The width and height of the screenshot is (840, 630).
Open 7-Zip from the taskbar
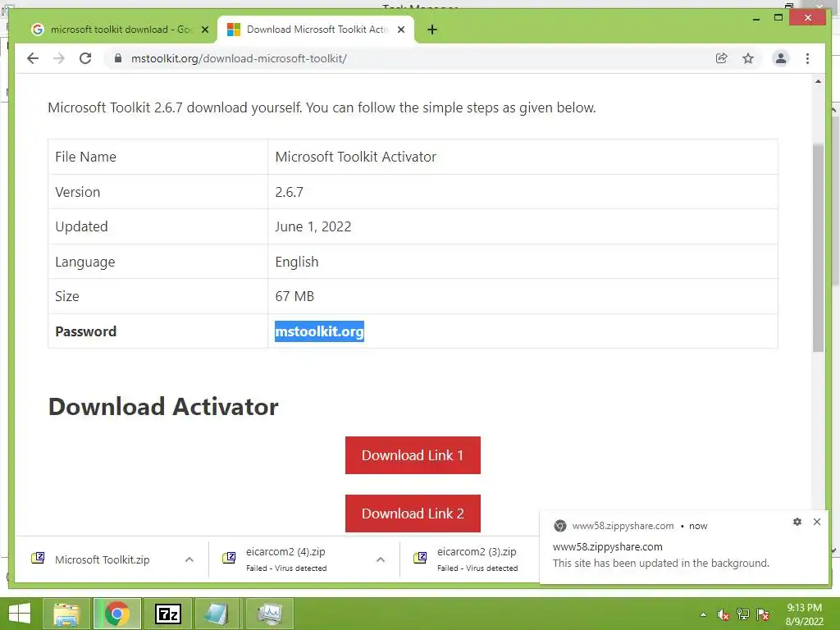167,614
